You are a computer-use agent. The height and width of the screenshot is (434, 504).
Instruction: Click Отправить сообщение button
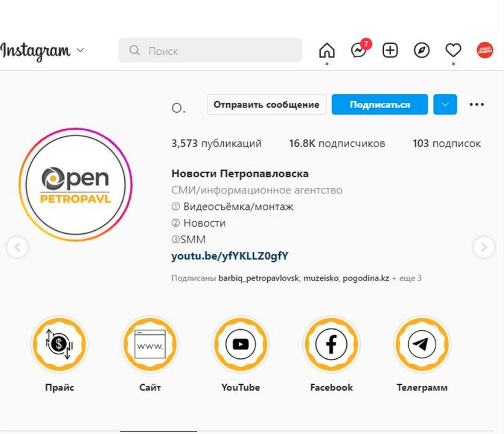(x=266, y=104)
